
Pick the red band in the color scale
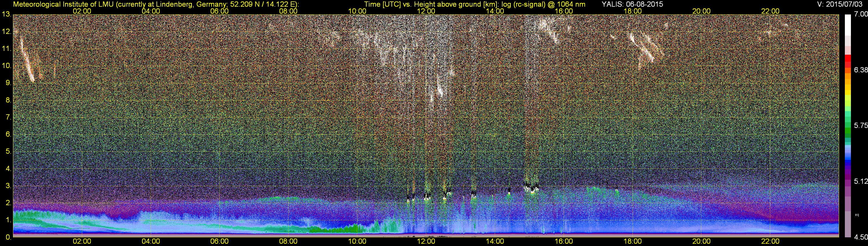[848, 58]
